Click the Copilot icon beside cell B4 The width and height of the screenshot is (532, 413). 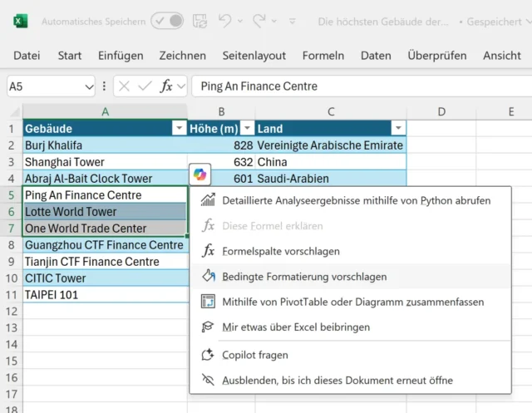pyautogui.click(x=201, y=175)
